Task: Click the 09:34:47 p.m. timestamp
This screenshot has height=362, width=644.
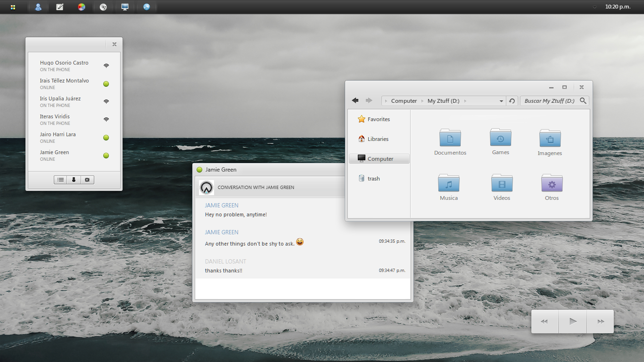Action: click(392, 271)
